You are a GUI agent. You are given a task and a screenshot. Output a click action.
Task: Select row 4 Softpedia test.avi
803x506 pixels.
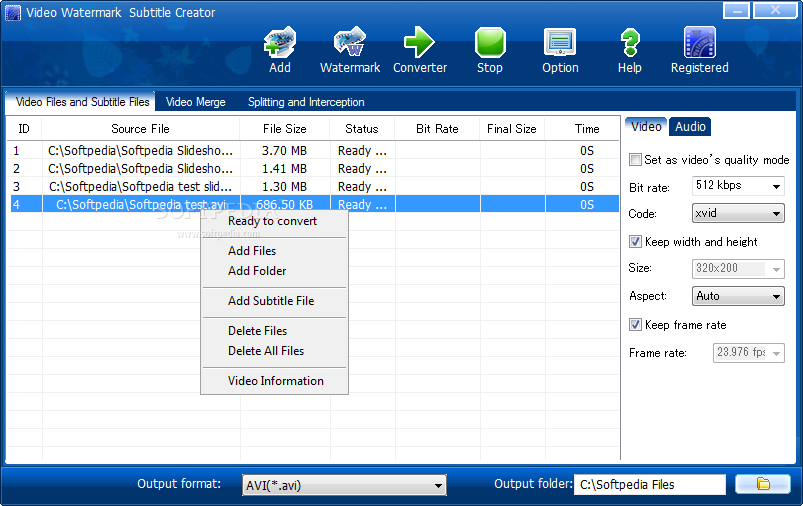tap(312, 204)
